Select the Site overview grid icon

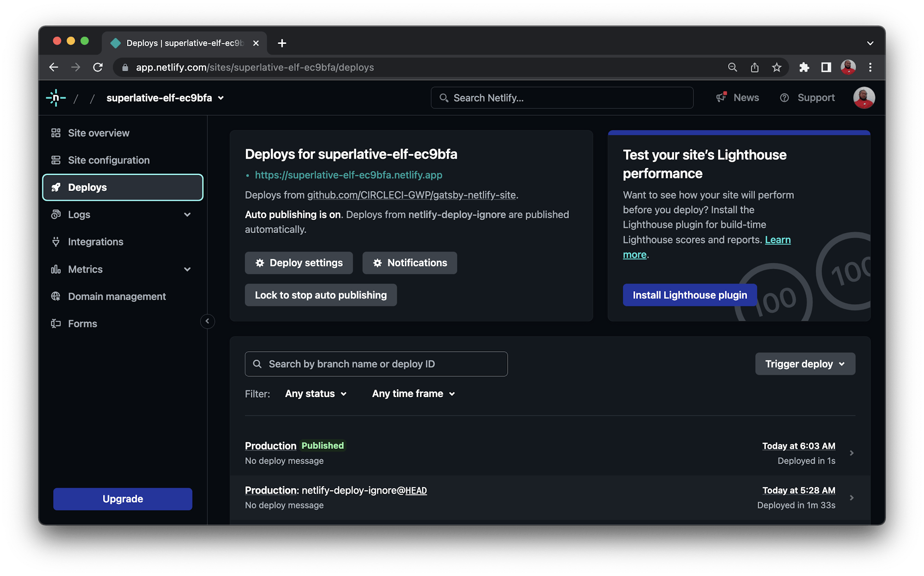tap(56, 133)
